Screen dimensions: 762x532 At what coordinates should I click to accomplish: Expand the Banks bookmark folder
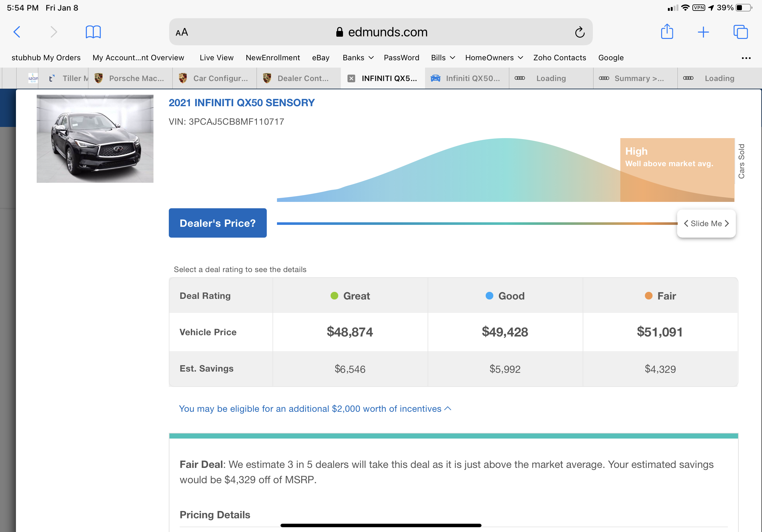tap(358, 58)
